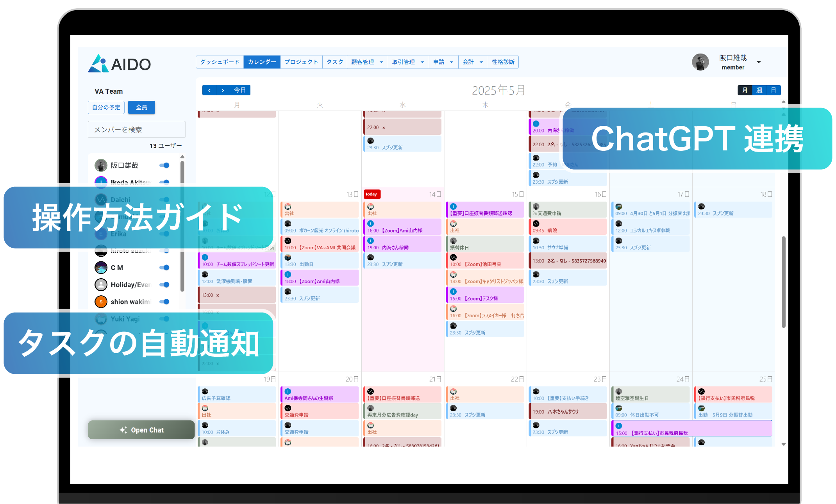Select the 18日 date cell number
This screenshot has width=836, height=504.
point(766,194)
